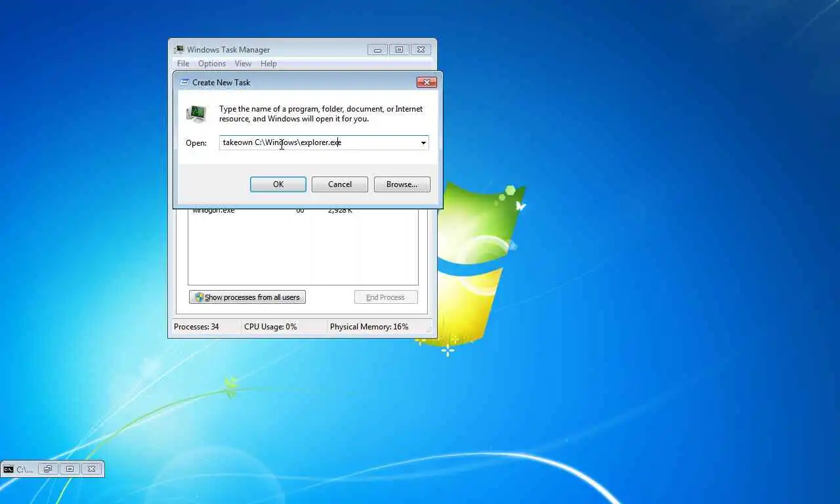
Task: Restore the minimized C:\ command window
Action: click(47, 469)
